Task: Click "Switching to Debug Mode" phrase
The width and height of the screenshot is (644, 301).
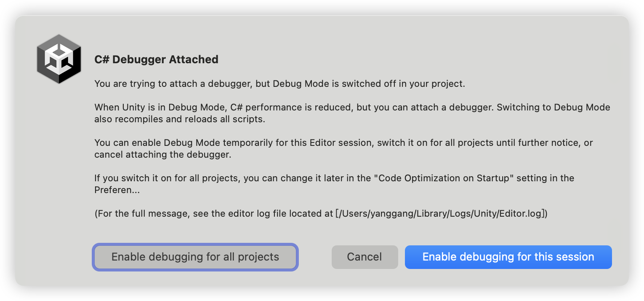Action: click(554, 107)
